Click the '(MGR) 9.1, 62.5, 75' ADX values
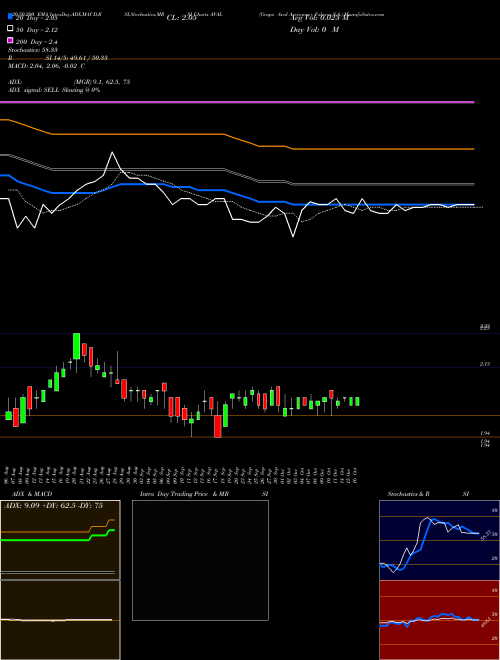500x660 pixels. point(102,82)
